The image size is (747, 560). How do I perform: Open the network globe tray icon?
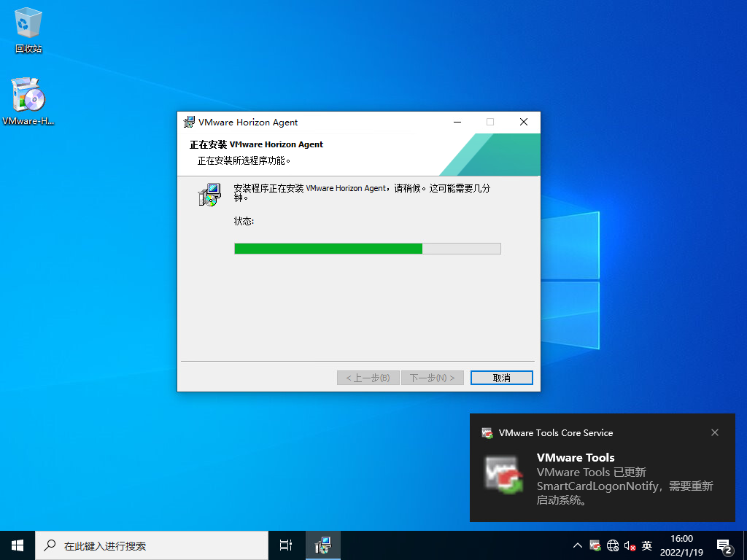(x=613, y=545)
